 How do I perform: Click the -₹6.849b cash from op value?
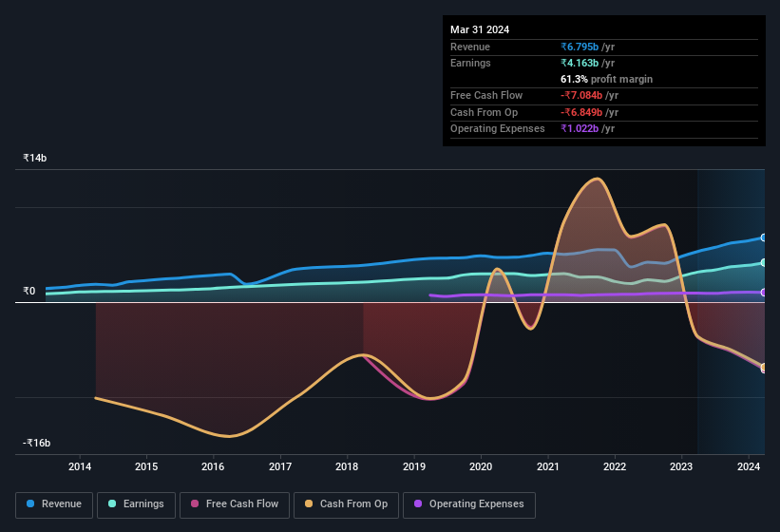(x=581, y=112)
